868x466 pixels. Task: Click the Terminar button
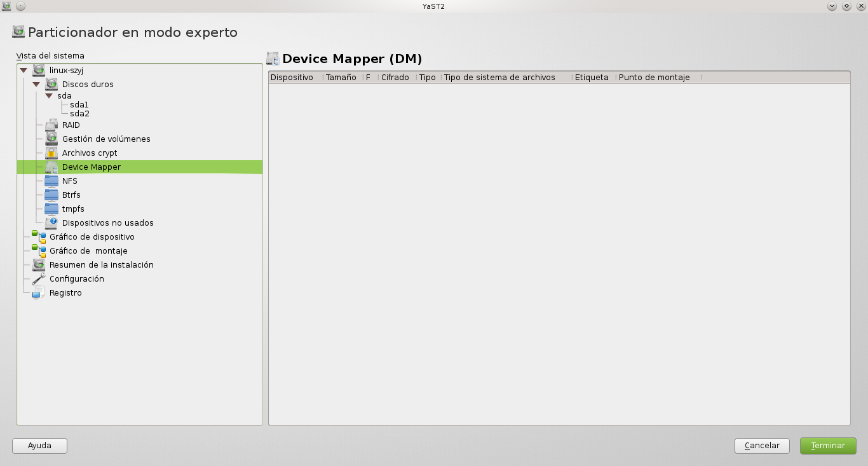[827, 446]
